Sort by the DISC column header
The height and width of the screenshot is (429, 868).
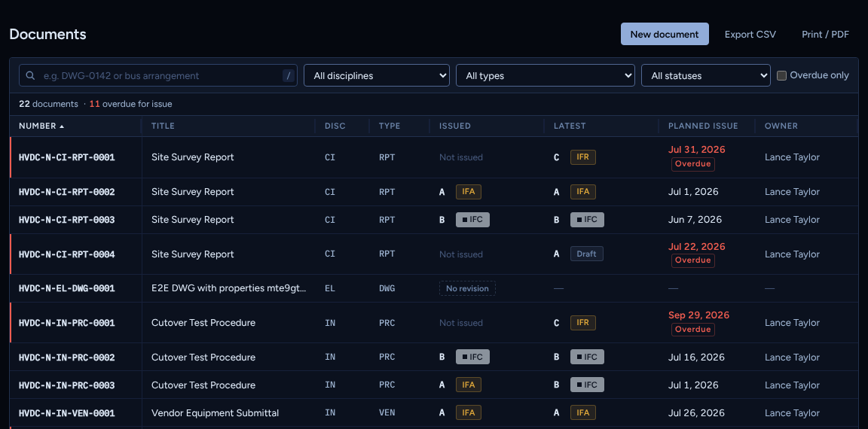335,126
